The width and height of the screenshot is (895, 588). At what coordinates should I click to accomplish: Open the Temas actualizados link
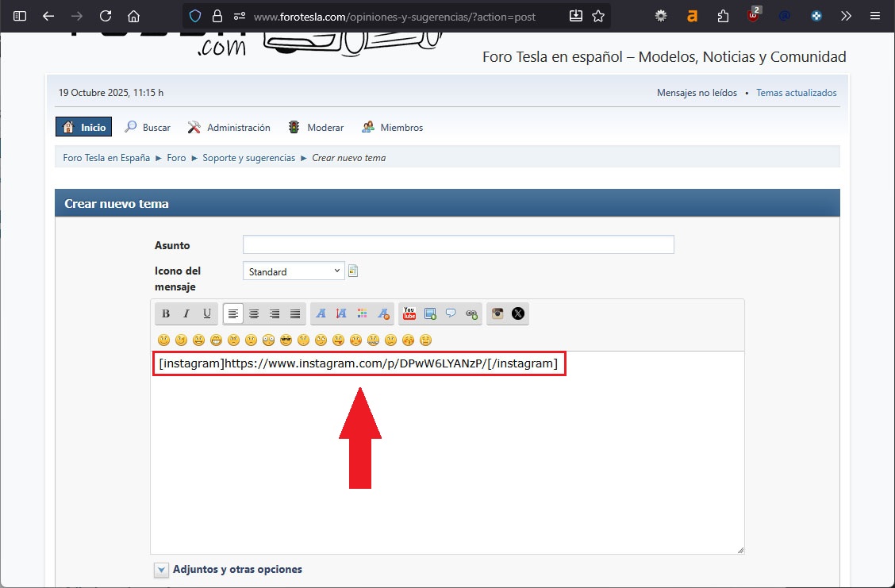pos(796,93)
